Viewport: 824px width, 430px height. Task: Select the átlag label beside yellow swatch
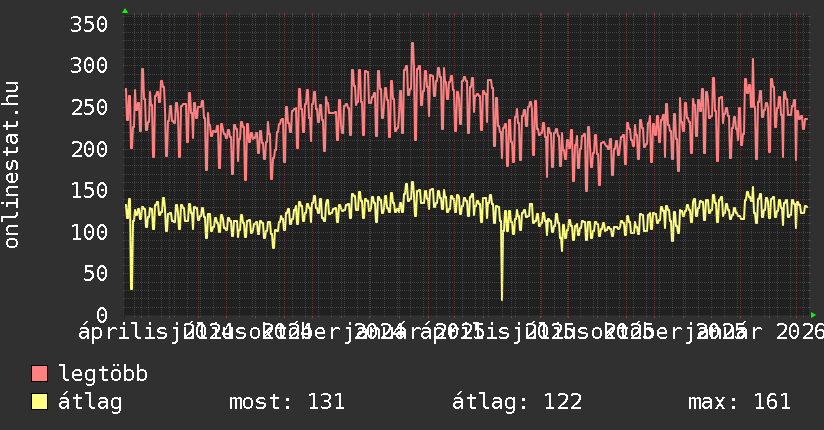(90, 402)
